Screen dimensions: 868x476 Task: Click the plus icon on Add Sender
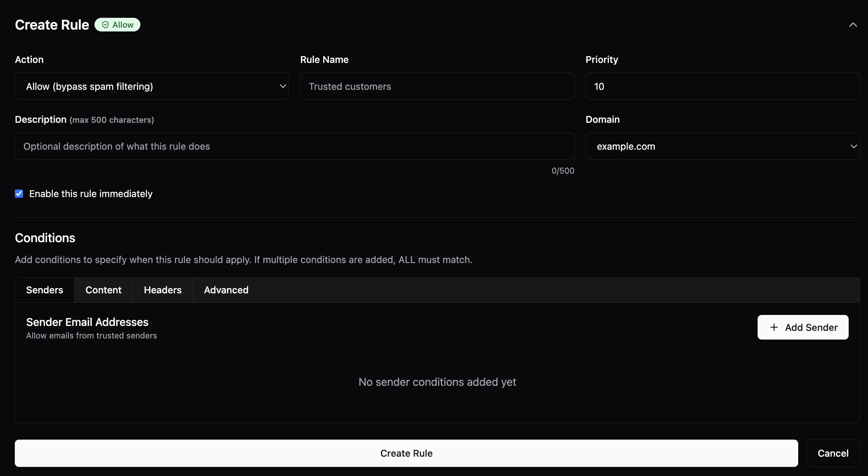(x=774, y=327)
